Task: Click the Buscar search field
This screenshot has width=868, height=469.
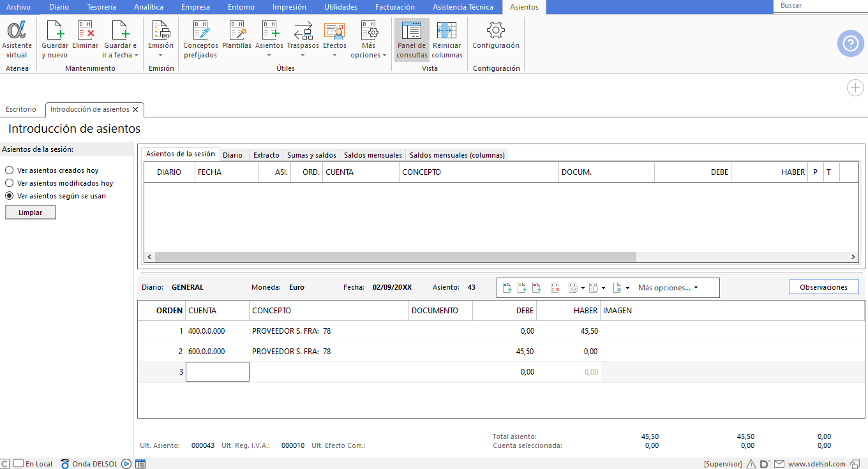Action: [821, 6]
